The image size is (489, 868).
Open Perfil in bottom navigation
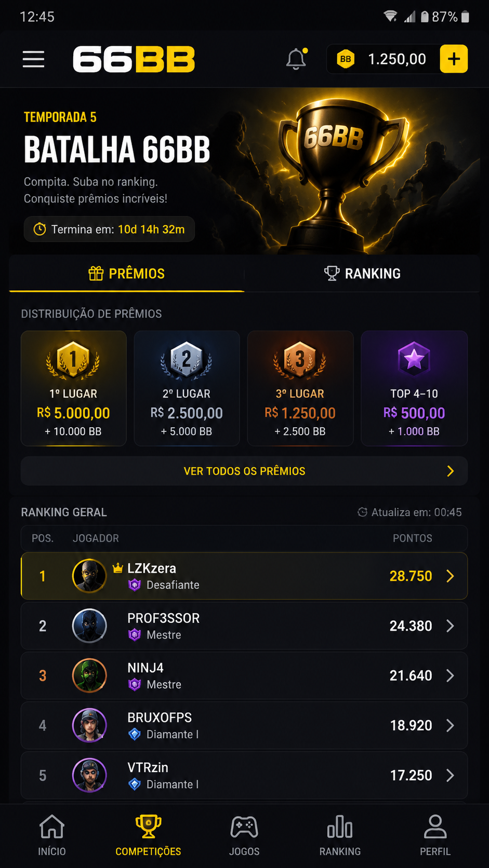(435, 835)
